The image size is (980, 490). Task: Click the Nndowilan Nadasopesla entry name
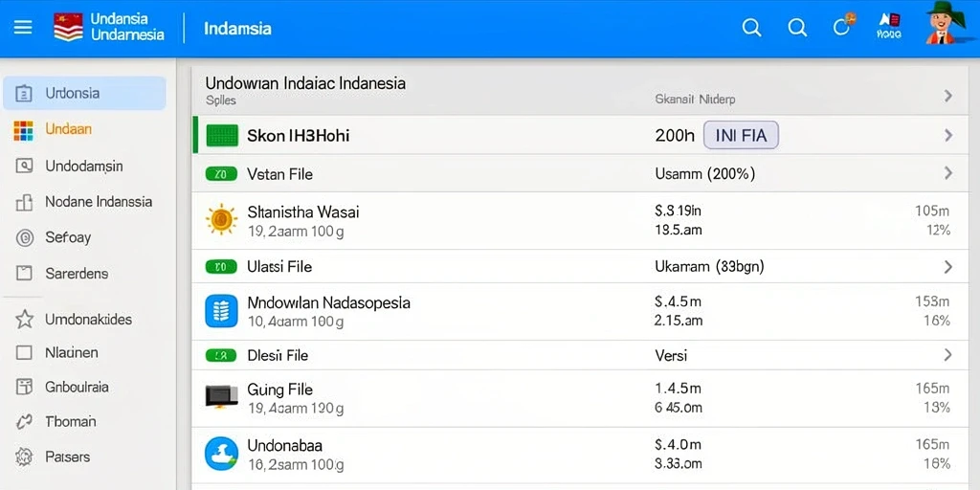click(329, 303)
